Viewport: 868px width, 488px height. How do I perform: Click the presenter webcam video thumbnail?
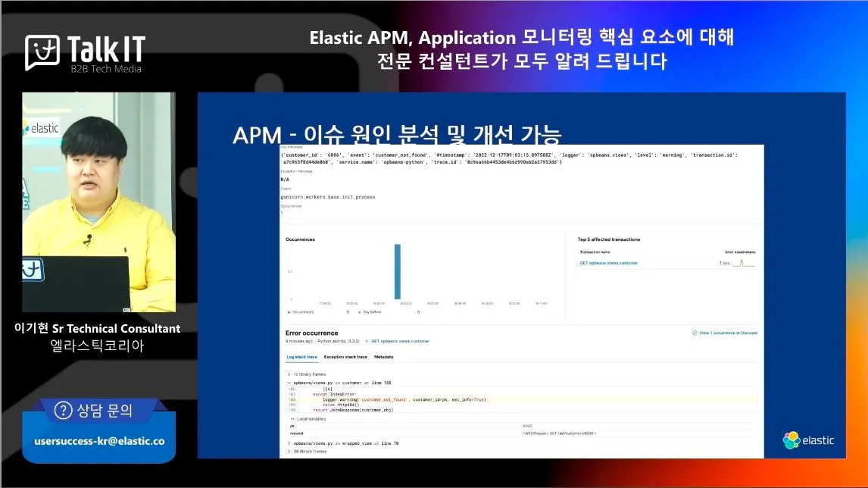click(x=98, y=202)
